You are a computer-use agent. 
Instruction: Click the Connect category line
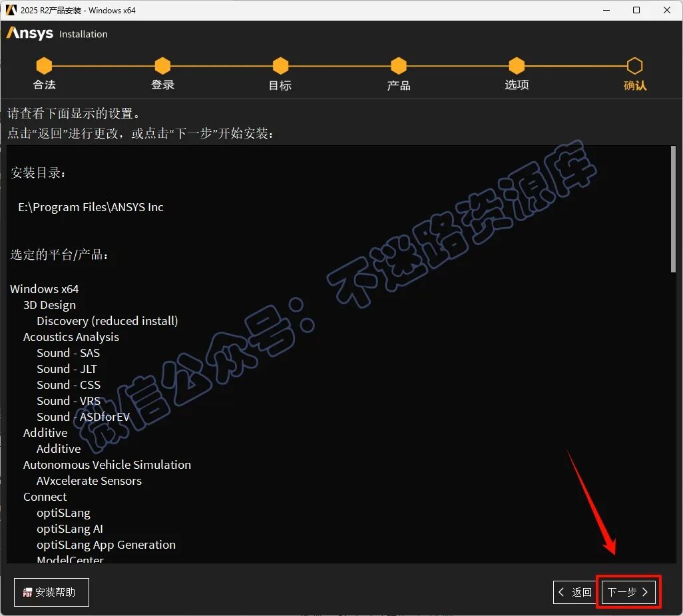45,497
